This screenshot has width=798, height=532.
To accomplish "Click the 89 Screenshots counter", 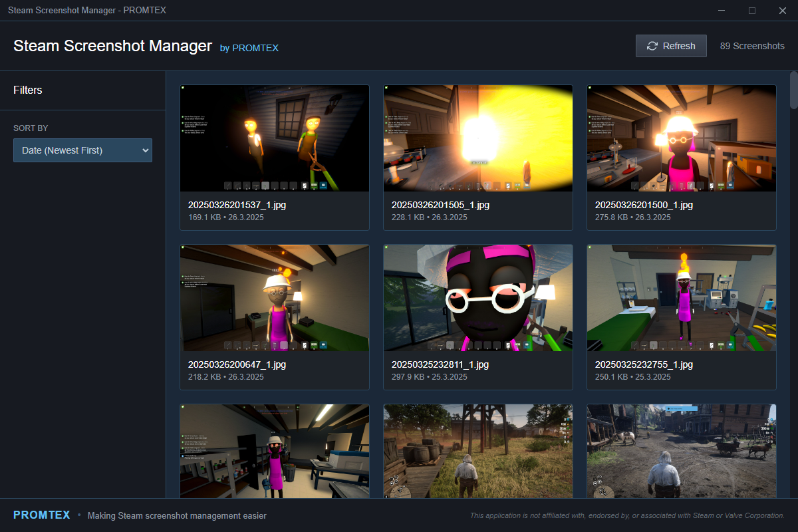I will [x=752, y=46].
